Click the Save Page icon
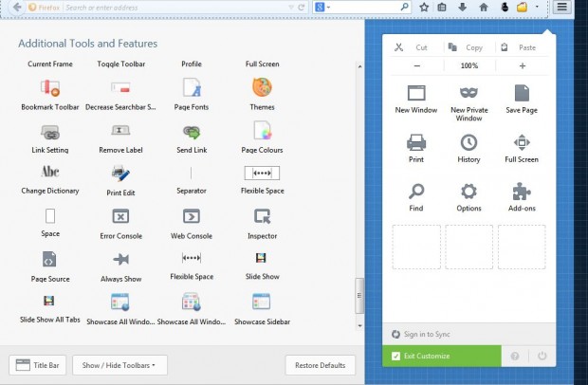The width and height of the screenshot is (588, 385). (522, 94)
